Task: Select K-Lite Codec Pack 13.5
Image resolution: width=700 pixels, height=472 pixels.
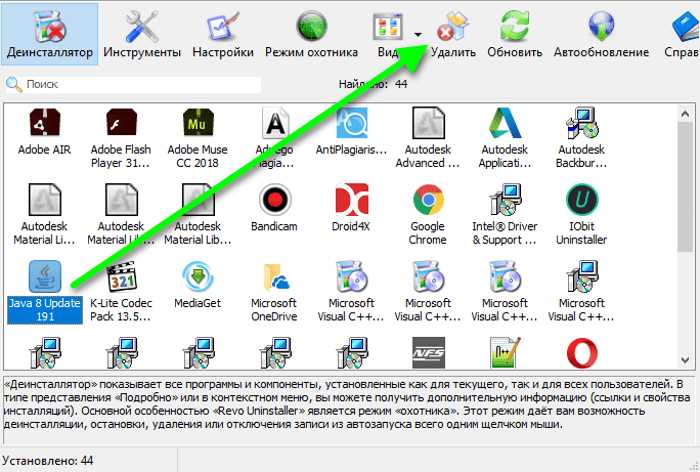Action: point(121,292)
